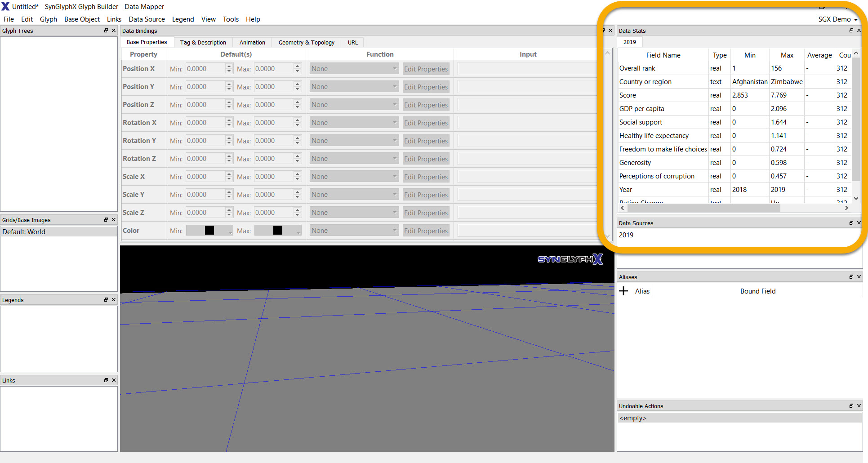Click the Scale X Max value field
Viewport: 868px width, 463px height.
point(274,177)
